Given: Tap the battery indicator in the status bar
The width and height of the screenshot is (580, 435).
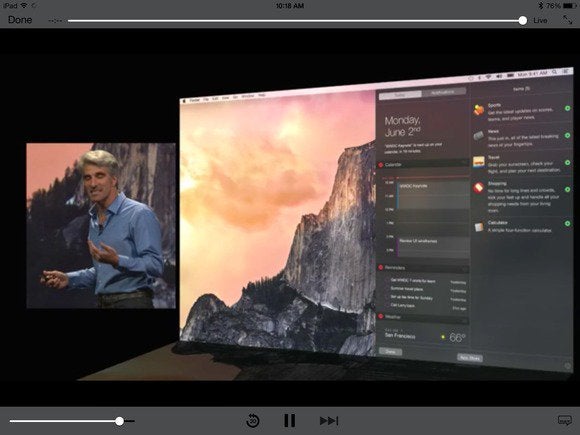Looking at the screenshot, I should pos(569,6).
